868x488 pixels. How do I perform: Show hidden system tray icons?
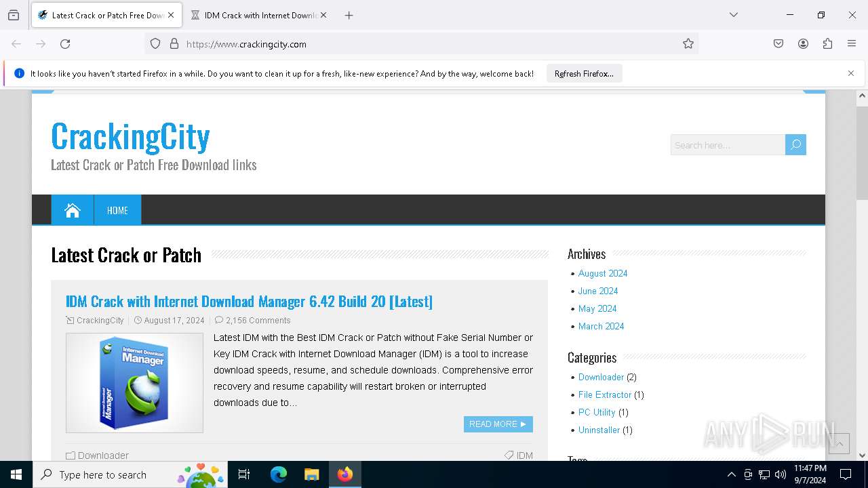point(731,474)
